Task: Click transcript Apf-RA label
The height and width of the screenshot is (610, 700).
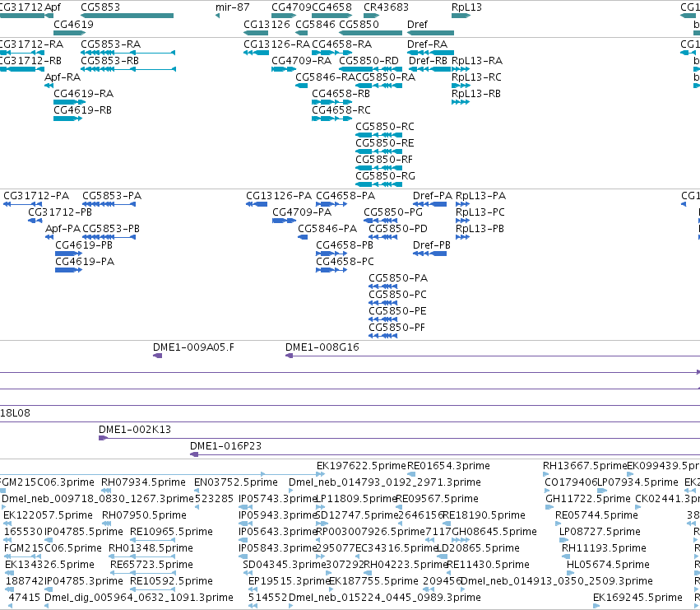Action: pos(63,77)
